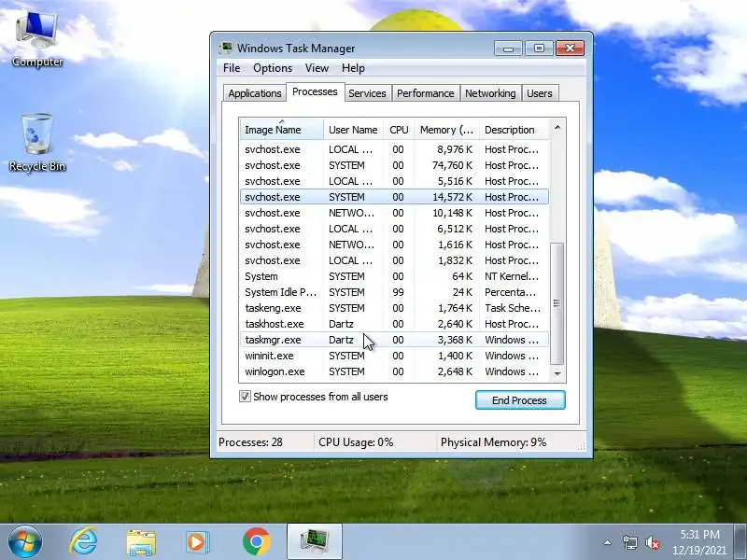Launch Internet Explorer from taskbar
Screen dimensions: 747x560
click(x=83, y=542)
